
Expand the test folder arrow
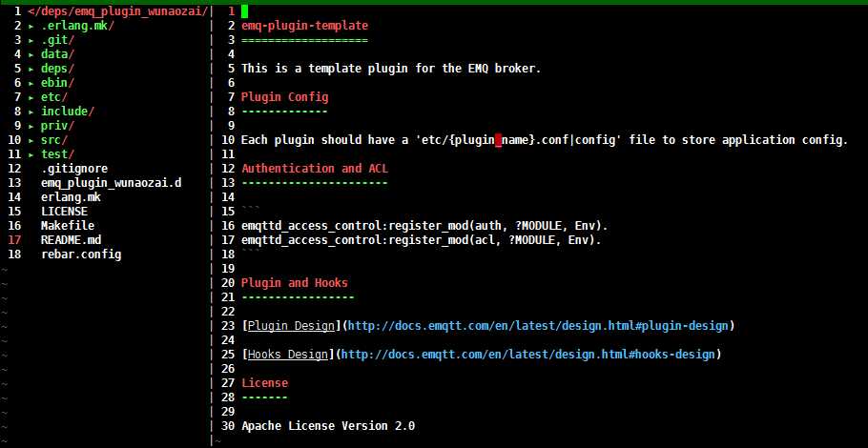31,154
